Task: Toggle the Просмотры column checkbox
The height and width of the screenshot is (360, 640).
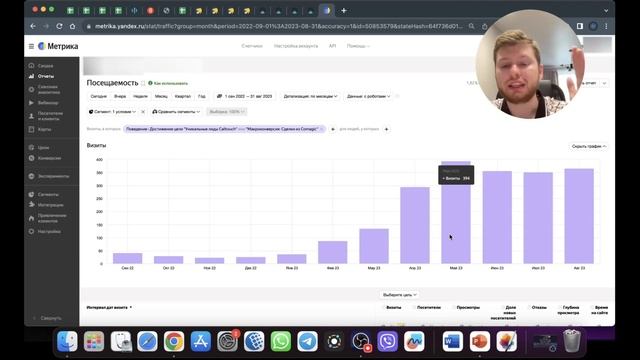Action: [454, 307]
